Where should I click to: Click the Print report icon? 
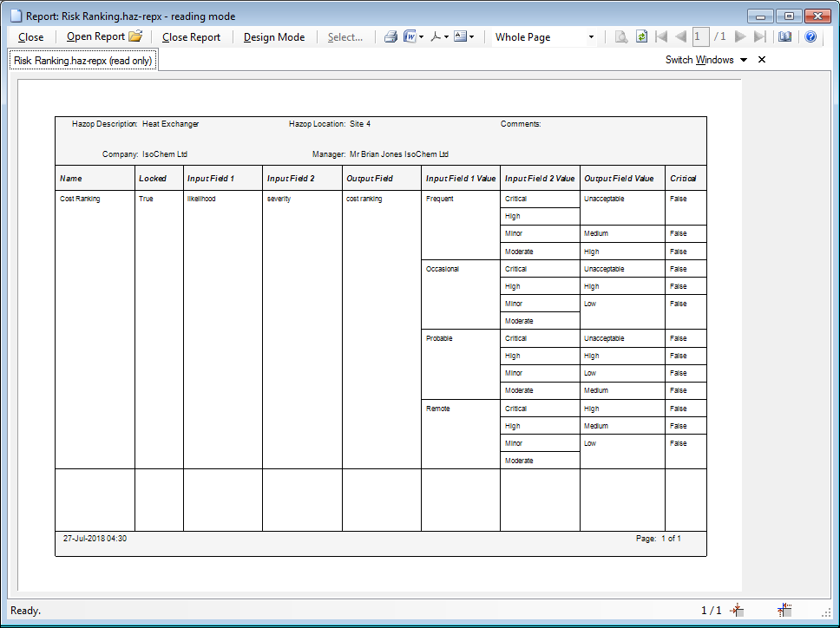tap(390, 36)
